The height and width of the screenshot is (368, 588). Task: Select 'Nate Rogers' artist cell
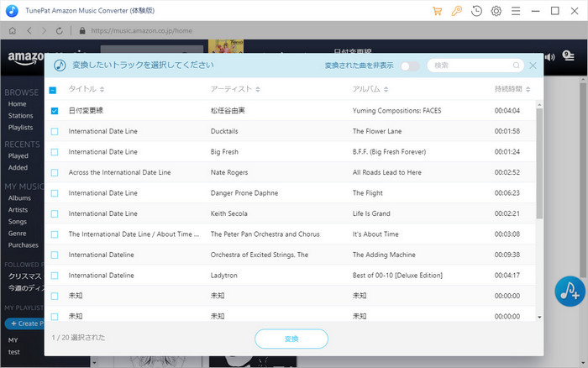click(x=229, y=172)
